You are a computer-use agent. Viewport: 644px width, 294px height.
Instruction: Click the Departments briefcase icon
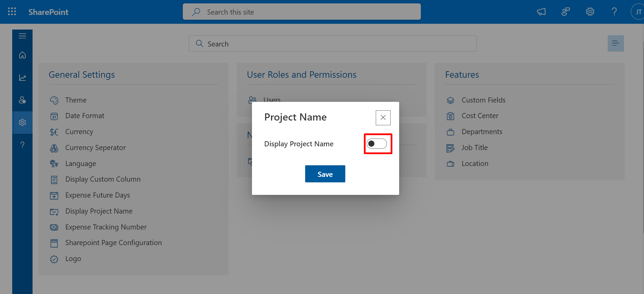tap(450, 132)
